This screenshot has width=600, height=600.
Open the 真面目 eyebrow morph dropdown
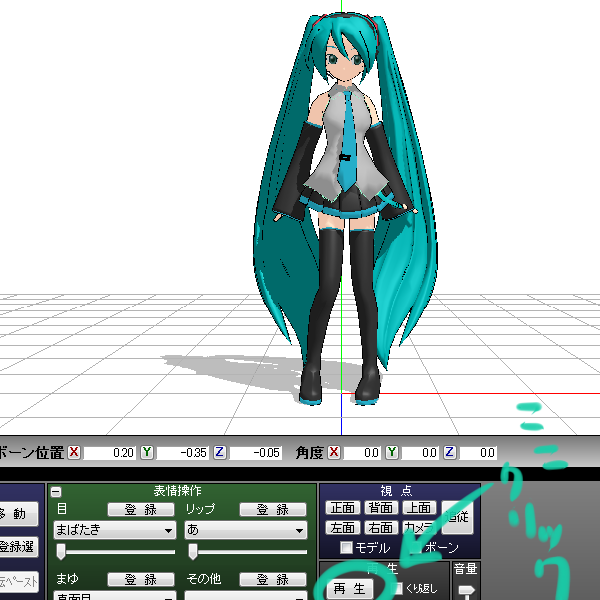(x=115, y=596)
